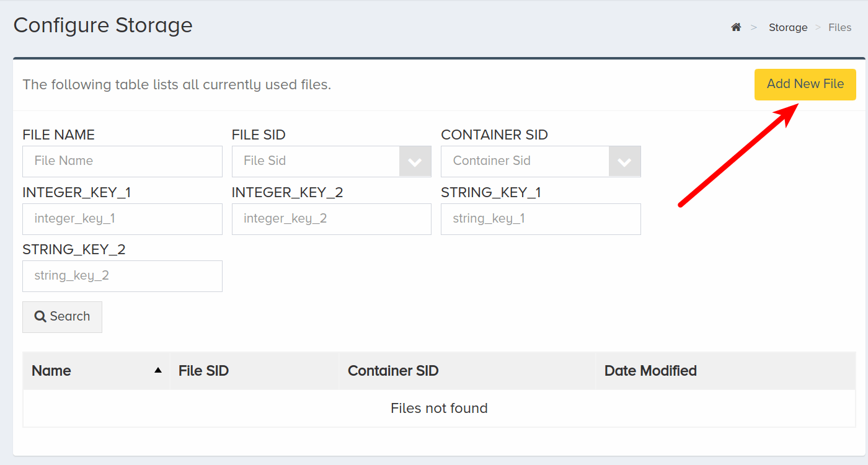The width and height of the screenshot is (868, 465).
Task: Expand the Container Sid dropdown chevron
Action: click(624, 162)
